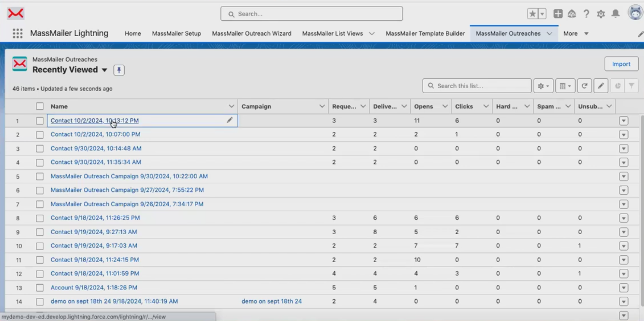
Task: Open row actions for Contact 9/19/2024, 9:17:03 AM
Action: 624,246
